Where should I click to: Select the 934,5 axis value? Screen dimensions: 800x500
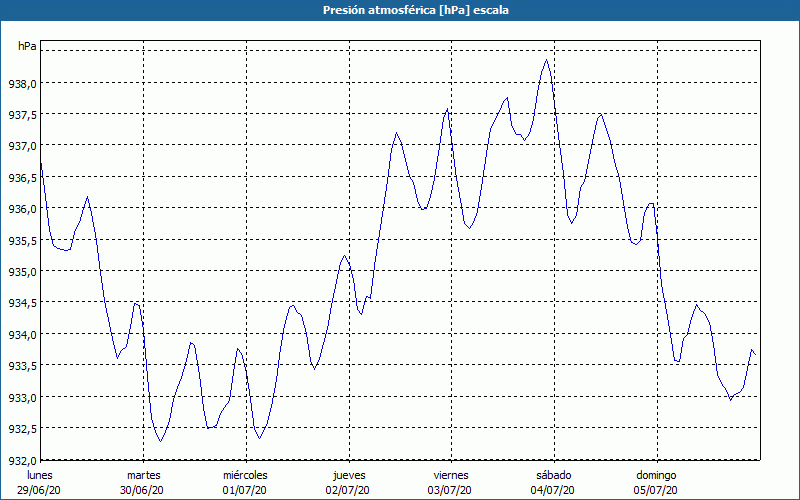click(22, 303)
